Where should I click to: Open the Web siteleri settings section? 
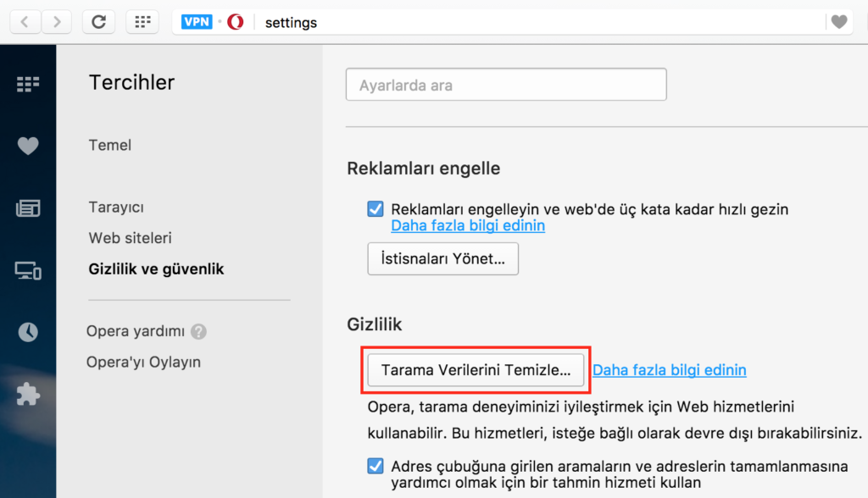[130, 238]
